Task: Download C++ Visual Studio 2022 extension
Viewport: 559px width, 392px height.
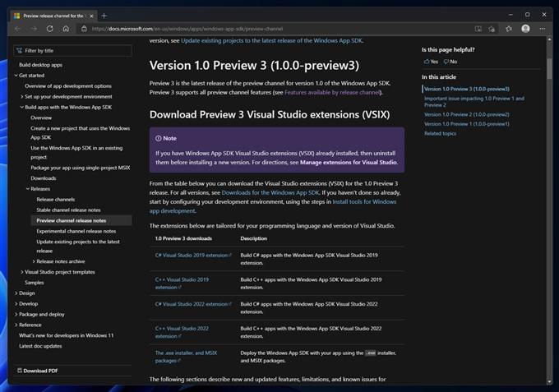Action: coord(182,332)
